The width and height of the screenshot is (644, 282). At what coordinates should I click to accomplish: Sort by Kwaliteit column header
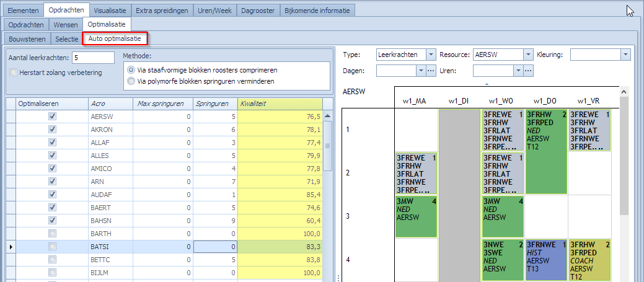tap(280, 104)
